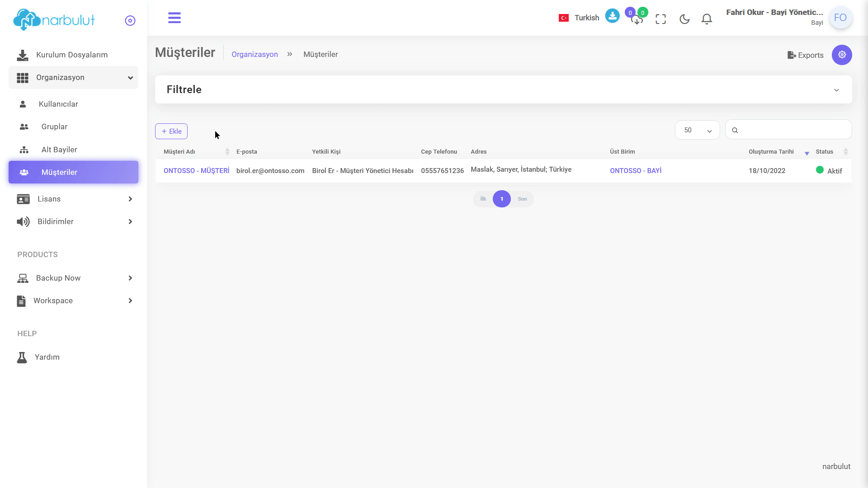Click the Bildirimler speaker icon

click(x=23, y=222)
